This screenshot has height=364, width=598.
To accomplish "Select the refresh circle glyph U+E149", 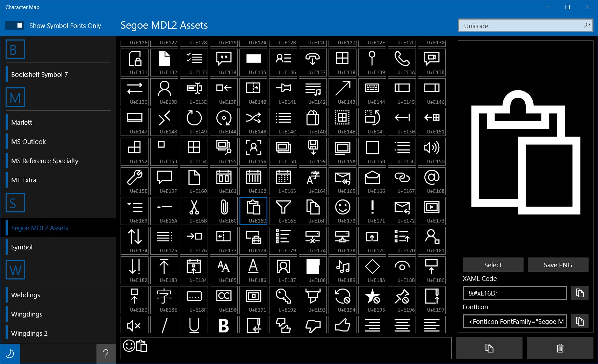I will (194, 122).
